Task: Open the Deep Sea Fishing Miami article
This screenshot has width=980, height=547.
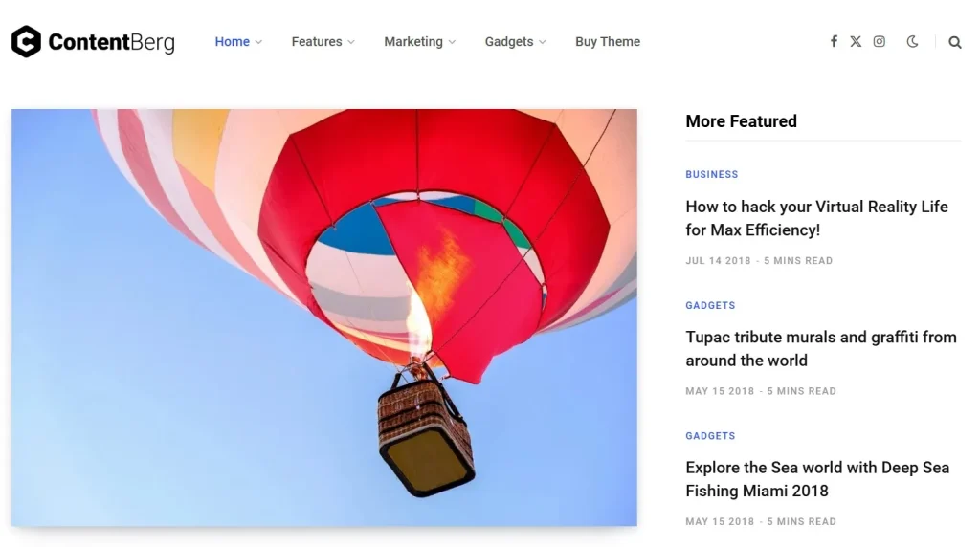Action: click(x=816, y=479)
